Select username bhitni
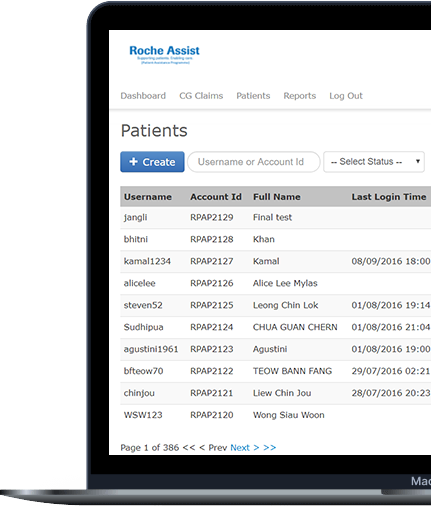Image resolution: width=431 pixels, height=506 pixels. [x=136, y=239]
